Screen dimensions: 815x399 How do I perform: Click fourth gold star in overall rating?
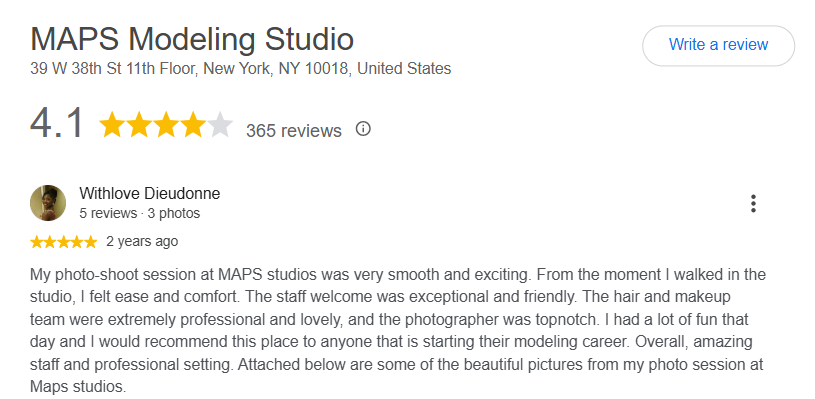tap(193, 125)
